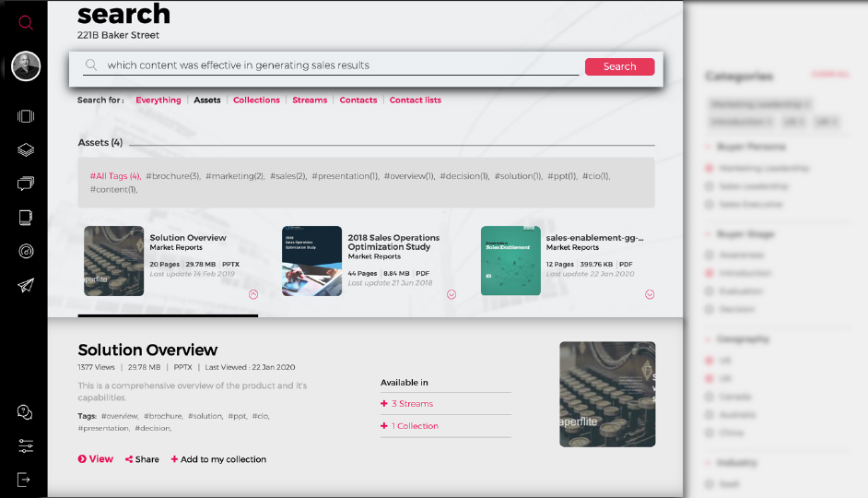Open the sales-enablement-gg green thumbnail
The image size is (868, 498).
click(510, 261)
